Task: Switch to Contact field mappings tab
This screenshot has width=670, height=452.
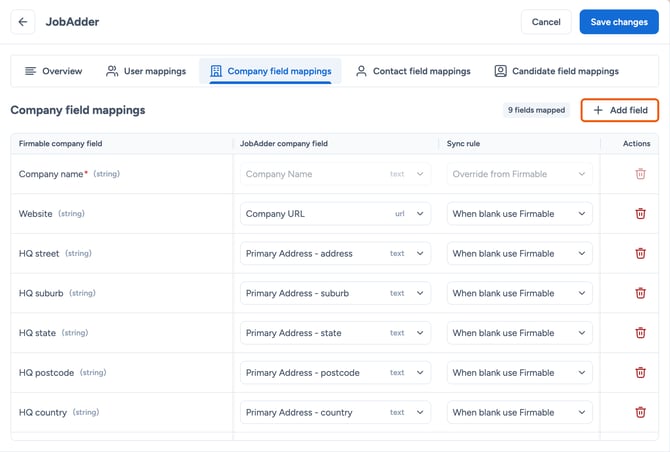Action: pos(413,71)
